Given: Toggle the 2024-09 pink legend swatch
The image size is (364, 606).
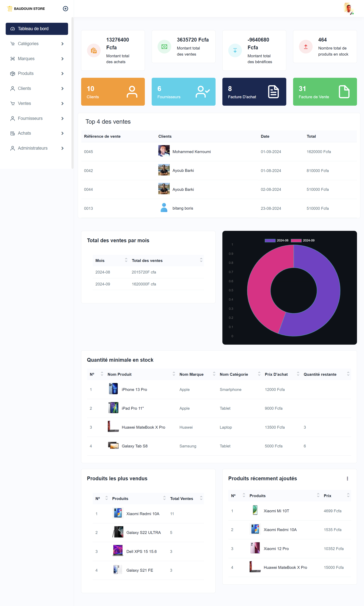Looking at the screenshot, I should (x=296, y=241).
